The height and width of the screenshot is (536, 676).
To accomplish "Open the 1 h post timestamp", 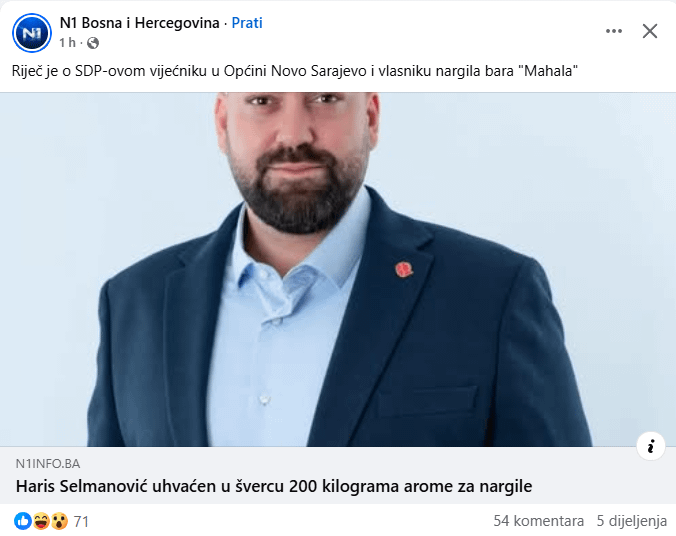I will [67, 43].
